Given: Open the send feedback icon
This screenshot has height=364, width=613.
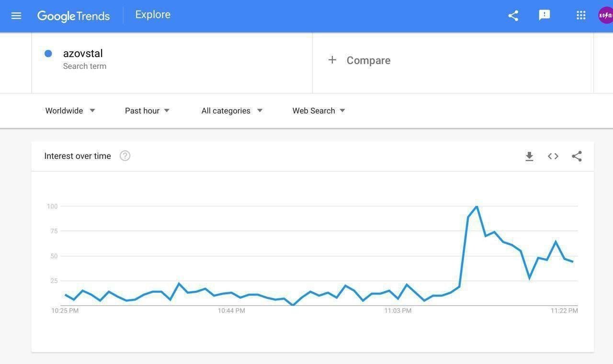Looking at the screenshot, I should (x=545, y=15).
